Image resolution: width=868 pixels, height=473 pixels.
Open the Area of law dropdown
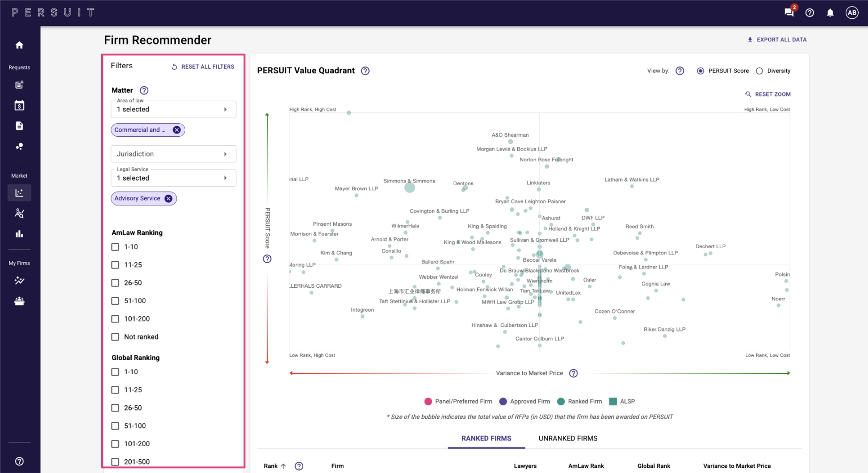174,109
